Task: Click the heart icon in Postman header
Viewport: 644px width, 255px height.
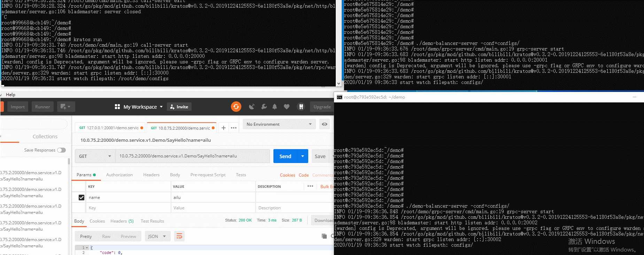Action: pyautogui.click(x=287, y=107)
